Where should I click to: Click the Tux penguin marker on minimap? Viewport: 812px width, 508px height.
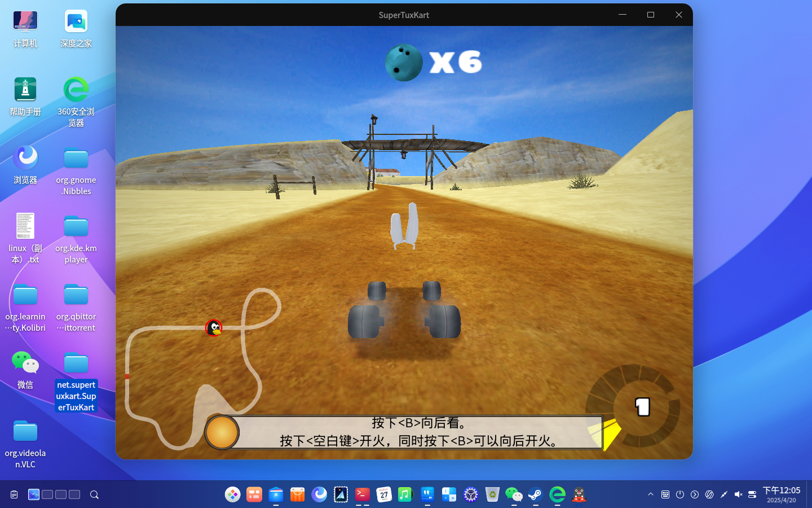click(214, 328)
